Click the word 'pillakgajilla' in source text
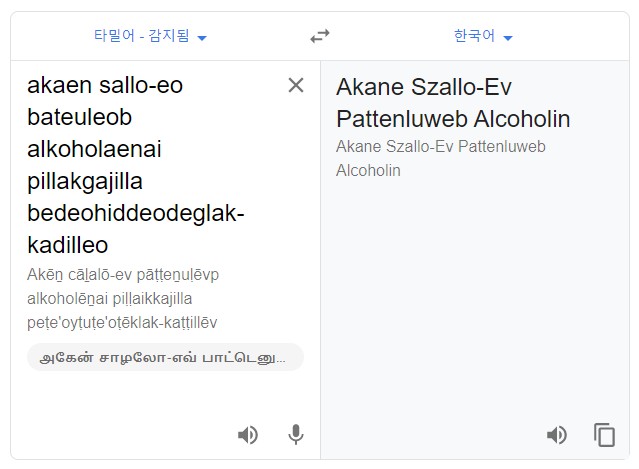Viewport: 639px width, 469px height. click(85, 182)
